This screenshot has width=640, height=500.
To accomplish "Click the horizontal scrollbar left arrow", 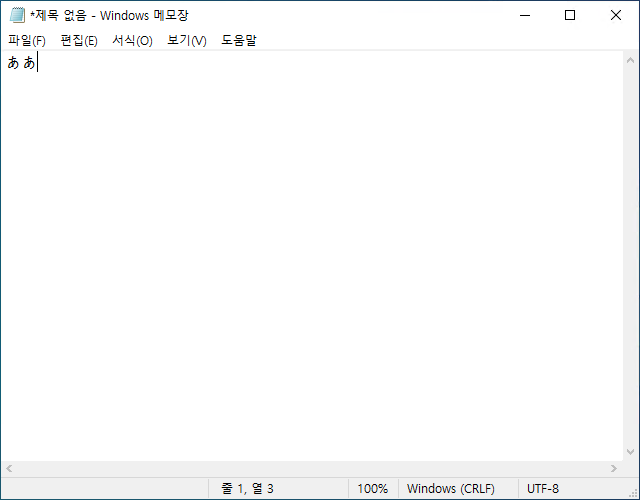I will (9, 469).
